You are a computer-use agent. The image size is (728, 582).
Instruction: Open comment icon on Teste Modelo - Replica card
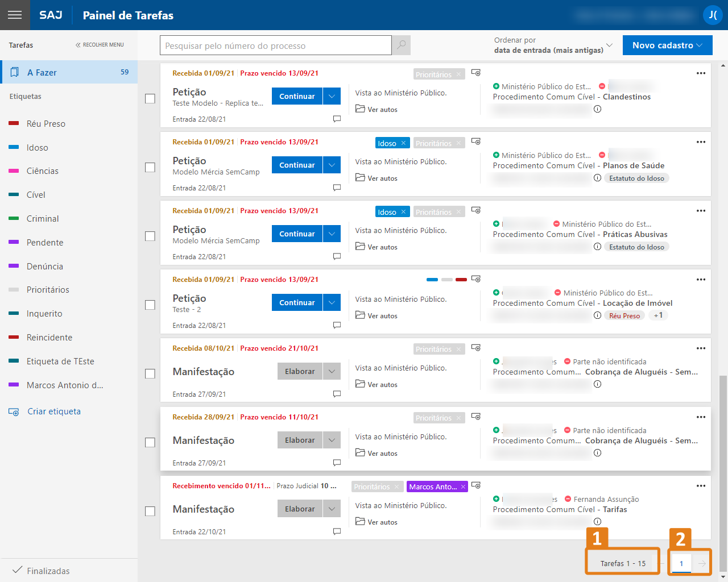click(337, 119)
